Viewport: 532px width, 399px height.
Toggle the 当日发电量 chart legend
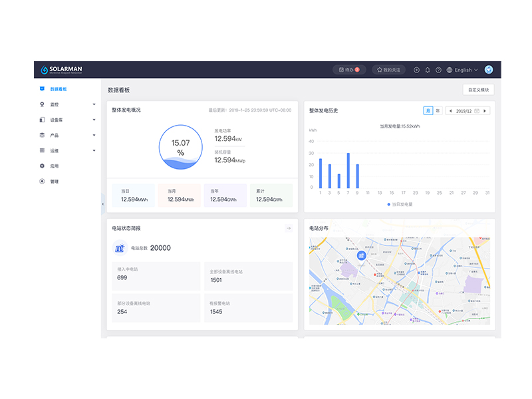pos(400,204)
